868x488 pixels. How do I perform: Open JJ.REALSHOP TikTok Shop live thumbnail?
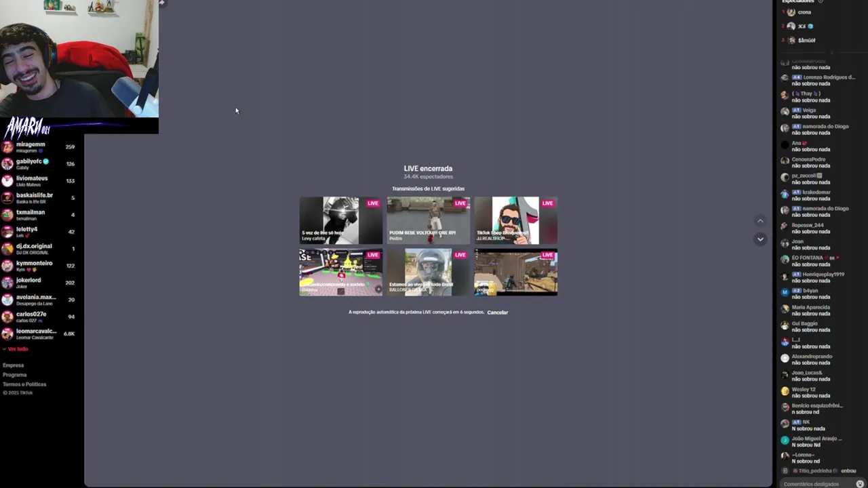coord(515,220)
